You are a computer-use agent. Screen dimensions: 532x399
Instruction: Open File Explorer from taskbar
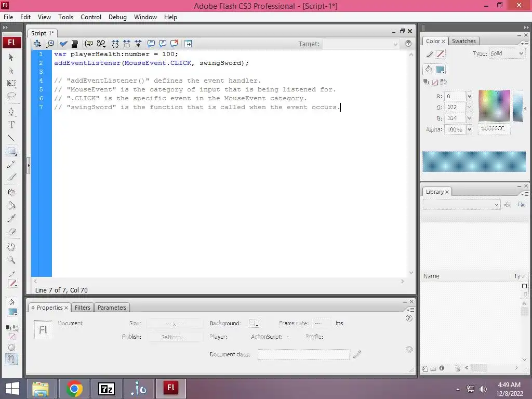pyautogui.click(x=41, y=389)
